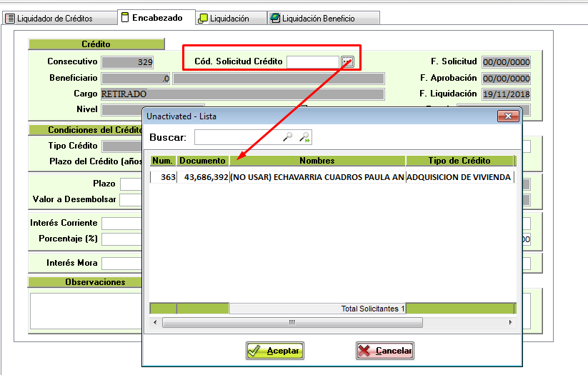Image resolution: width=588 pixels, height=375 pixels.
Task: Click the find-next magnifier icon with green arrow
Action: coord(304,137)
